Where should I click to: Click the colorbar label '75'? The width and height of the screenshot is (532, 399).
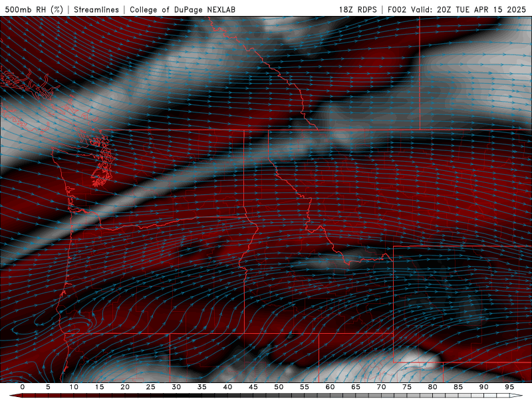tap(407, 387)
